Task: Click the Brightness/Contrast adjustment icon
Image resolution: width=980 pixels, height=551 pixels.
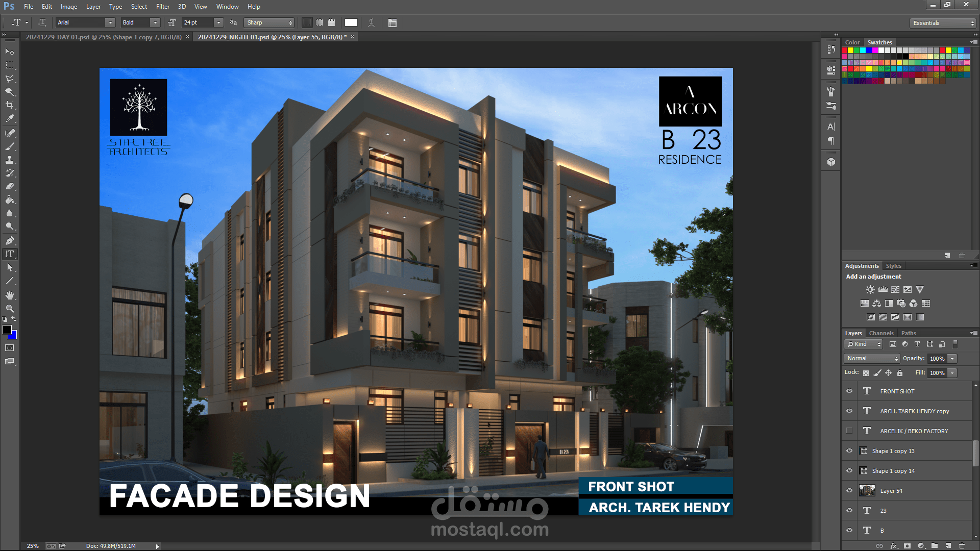Action: coord(870,289)
